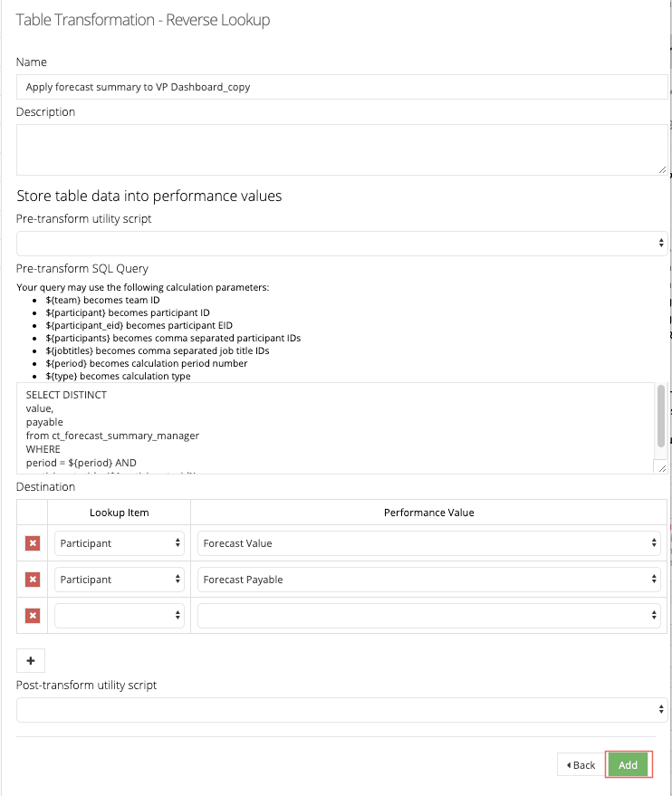Delete the empty third destination row
The height and width of the screenshot is (796, 672).
tap(33, 616)
